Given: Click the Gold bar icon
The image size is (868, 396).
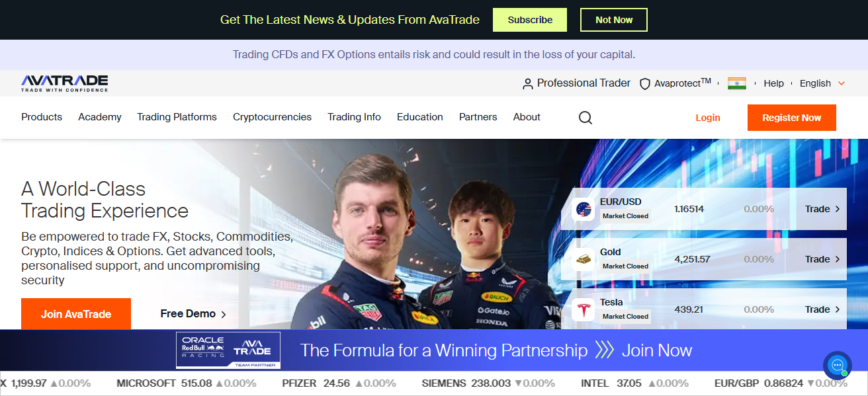Looking at the screenshot, I should (584, 260).
